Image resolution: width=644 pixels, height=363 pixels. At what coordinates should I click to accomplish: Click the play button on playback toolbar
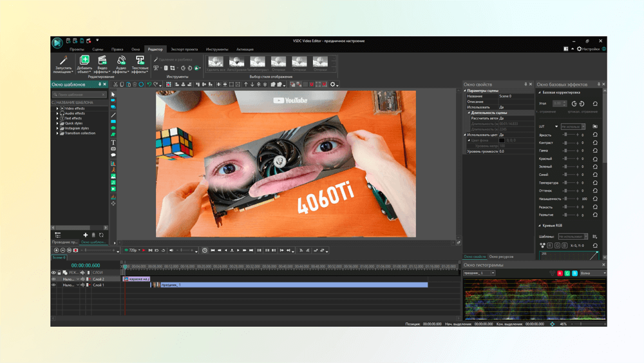(x=238, y=250)
